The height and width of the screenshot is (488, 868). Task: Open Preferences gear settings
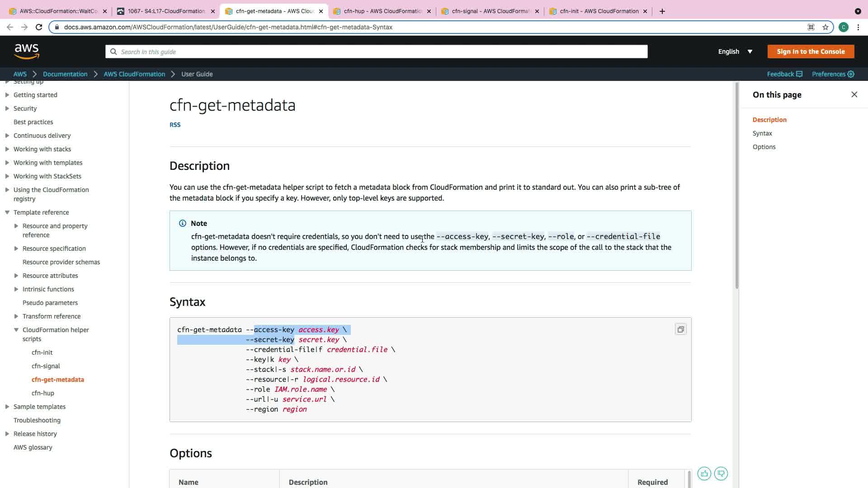851,74
